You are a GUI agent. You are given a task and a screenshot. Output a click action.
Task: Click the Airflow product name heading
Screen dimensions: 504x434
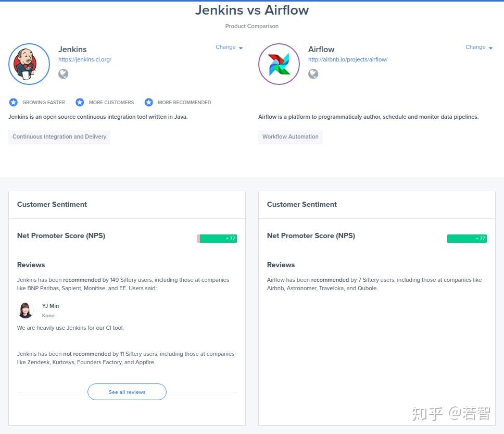point(321,49)
